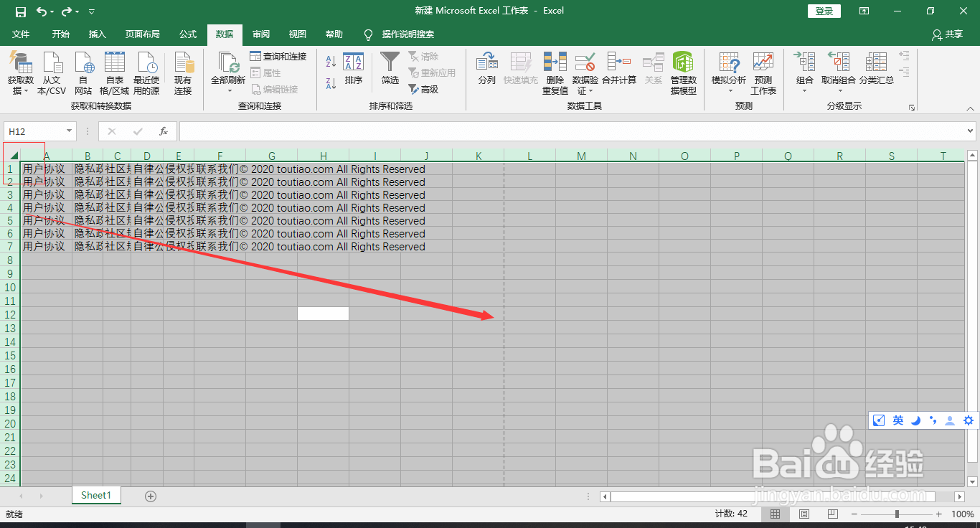Switch to Home (开始) tab
Viewport: 980px width, 528px height.
[61, 34]
